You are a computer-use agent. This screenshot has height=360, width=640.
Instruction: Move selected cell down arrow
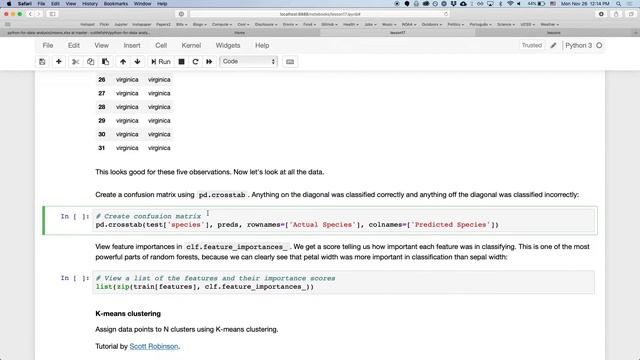[138, 62]
